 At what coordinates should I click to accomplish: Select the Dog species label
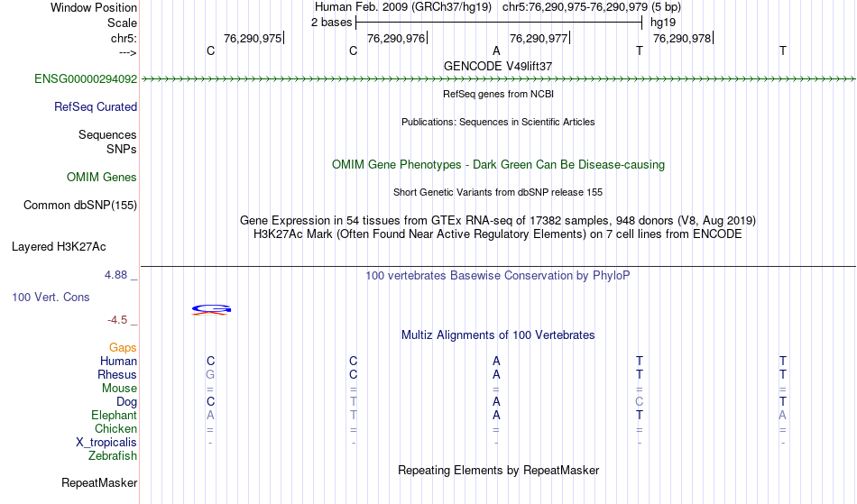pos(127,402)
